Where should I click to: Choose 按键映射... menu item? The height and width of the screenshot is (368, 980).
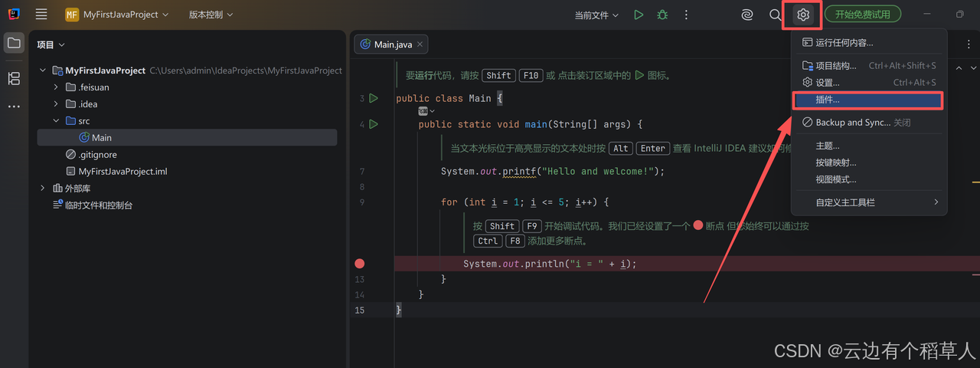869,162
